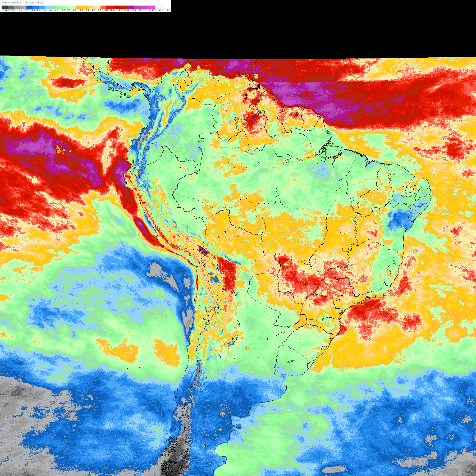Click the 8.5 legend value label
Viewport: 476px width, 476px height.
(107, 10)
